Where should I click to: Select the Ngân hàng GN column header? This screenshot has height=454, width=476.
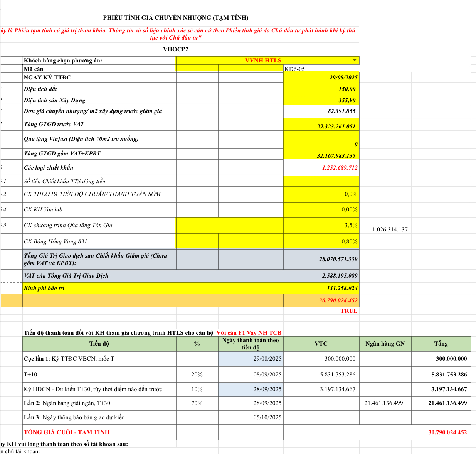(x=385, y=344)
